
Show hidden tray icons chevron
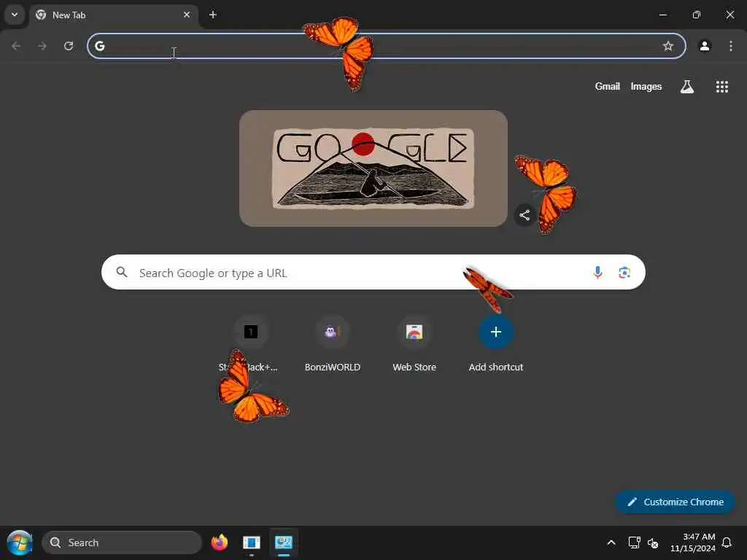coord(611,542)
